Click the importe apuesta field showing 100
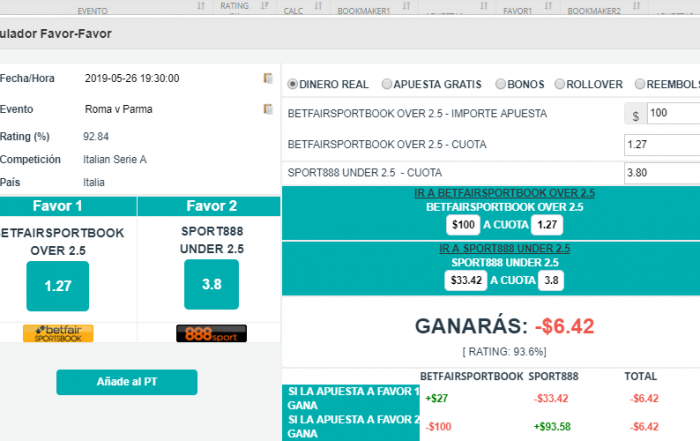700x441 pixels. click(674, 113)
